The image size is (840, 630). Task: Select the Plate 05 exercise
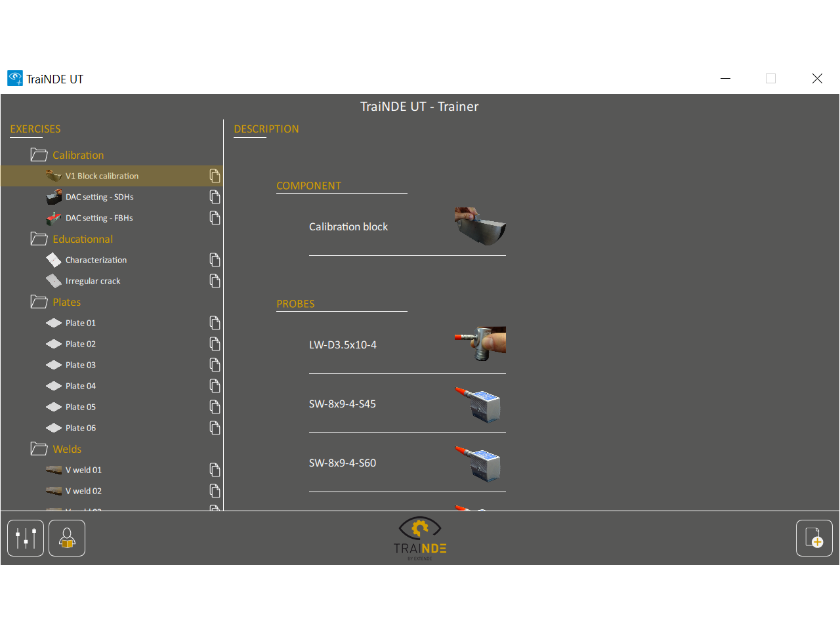pyautogui.click(x=112, y=407)
